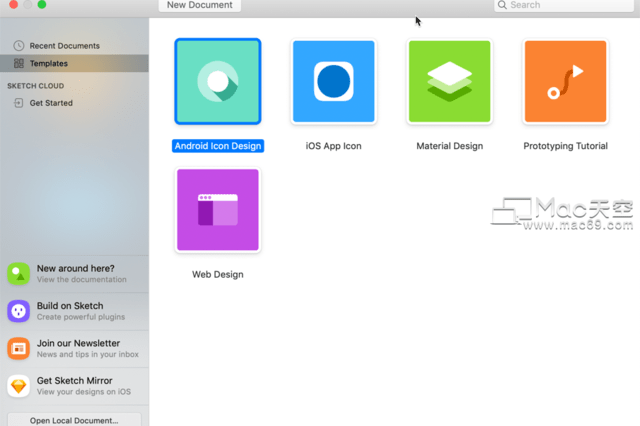Image resolution: width=640 pixels, height=426 pixels.
Task: Close the window with red button
Action: [x=13, y=4]
